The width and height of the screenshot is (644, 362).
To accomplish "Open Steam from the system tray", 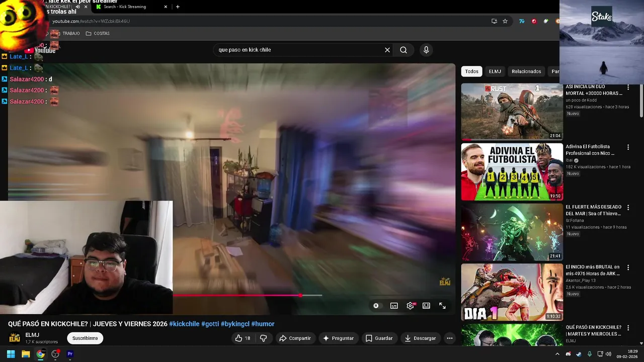I will (x=579, y=354).
